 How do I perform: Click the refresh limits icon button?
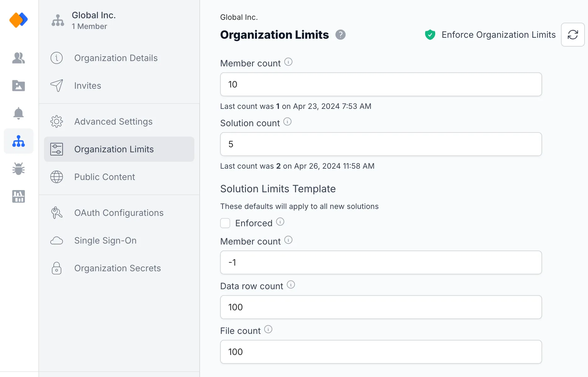(x=573, y=35)
